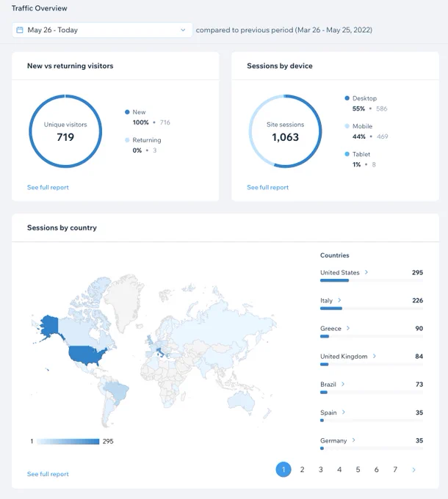Click the Returning visitors legend dot
The image size is (448, 499).
[x=127, y=140]
